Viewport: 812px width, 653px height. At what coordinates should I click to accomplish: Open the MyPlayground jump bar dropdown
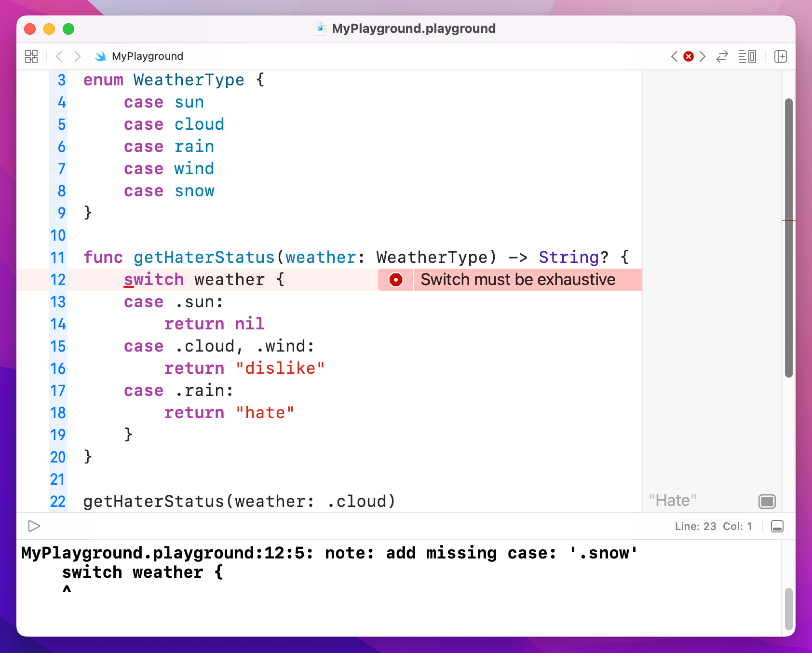coord(146,56)
